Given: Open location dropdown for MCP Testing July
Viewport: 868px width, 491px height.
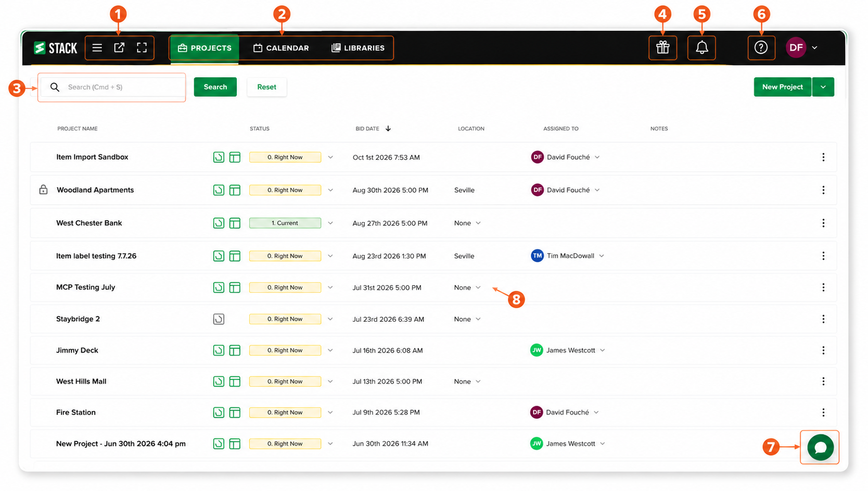Looking at the screenshot, I should 478,287.
